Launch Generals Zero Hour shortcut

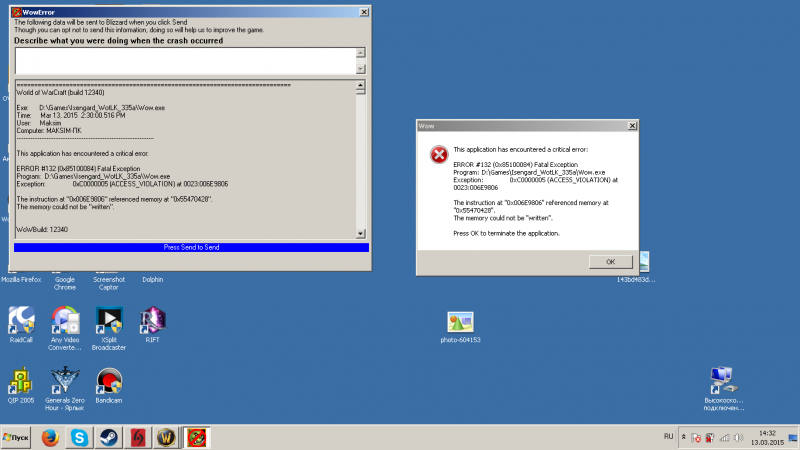[x=65, y=380]
